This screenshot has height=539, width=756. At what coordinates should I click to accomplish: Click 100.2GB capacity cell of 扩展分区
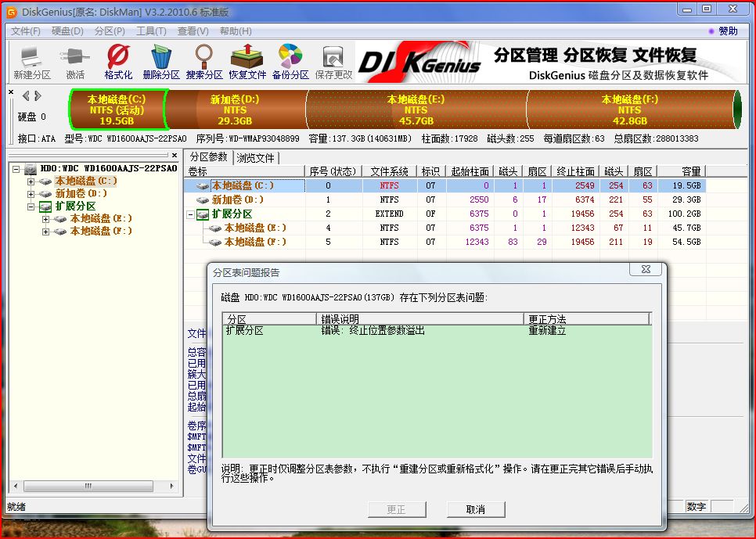coord(684,214)
